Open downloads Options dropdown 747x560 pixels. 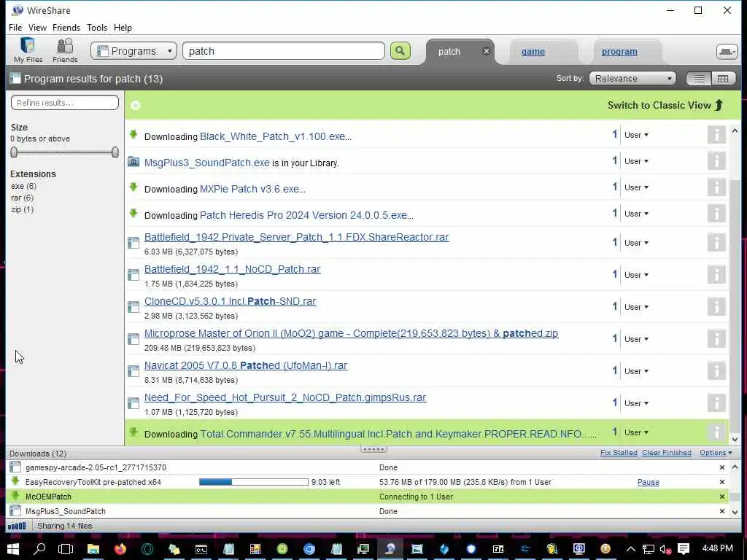coord(716,453)
